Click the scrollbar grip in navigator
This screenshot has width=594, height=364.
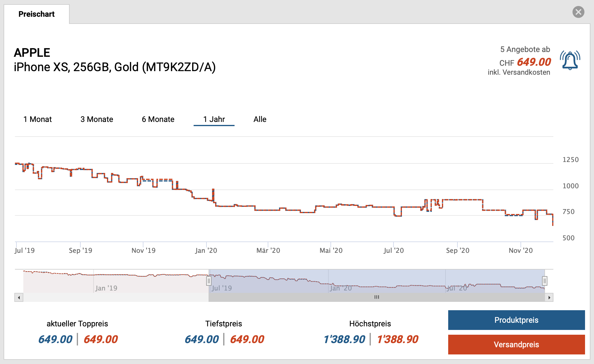point(376,297)
